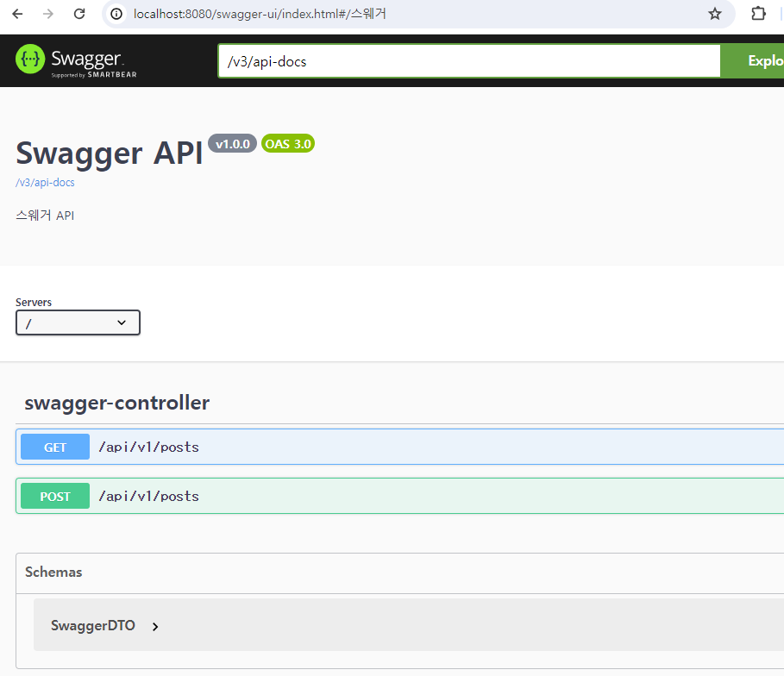This screenshot has height=676, width=784.
Task: Click the browser address bar URL
Action: (x=260, y=14)
